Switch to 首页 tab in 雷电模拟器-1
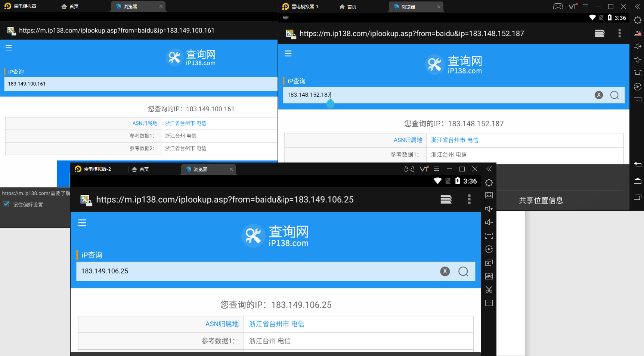The width and height of the screenshot is (644, 356). pyautogui.click(x=348, y=7)
